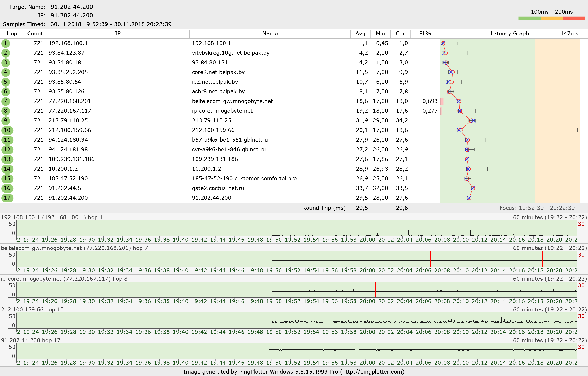Click the Latency Graph column header

(x=510, y=33)
